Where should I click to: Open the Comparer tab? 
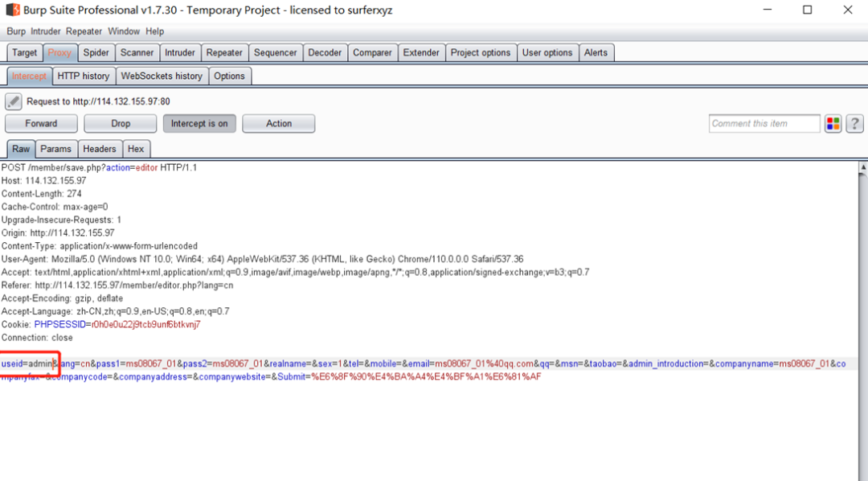[372, 52]
